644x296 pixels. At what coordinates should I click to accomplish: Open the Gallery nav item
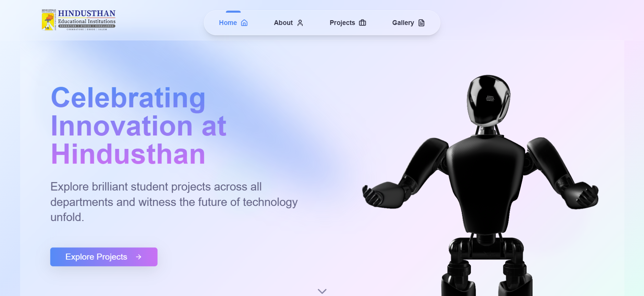pyautogui.click(x=409, y=23)
